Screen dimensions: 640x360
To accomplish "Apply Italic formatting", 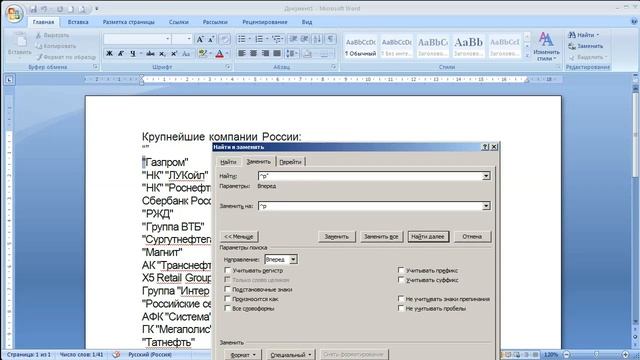I will tap(121, 53).
